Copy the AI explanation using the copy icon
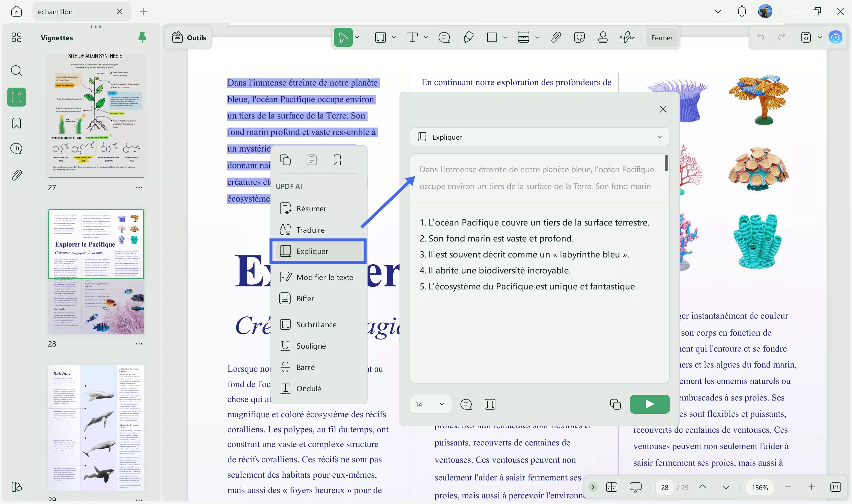852x504 pixels. [615, 404]
